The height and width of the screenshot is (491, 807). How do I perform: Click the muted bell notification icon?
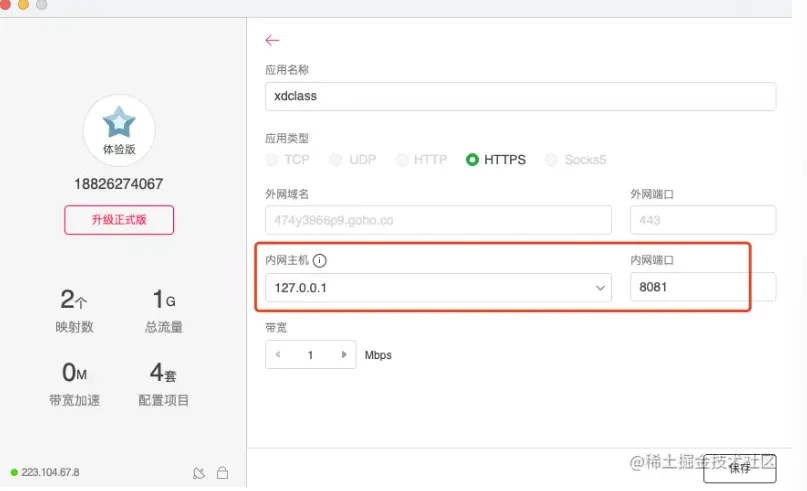[198, 472]
